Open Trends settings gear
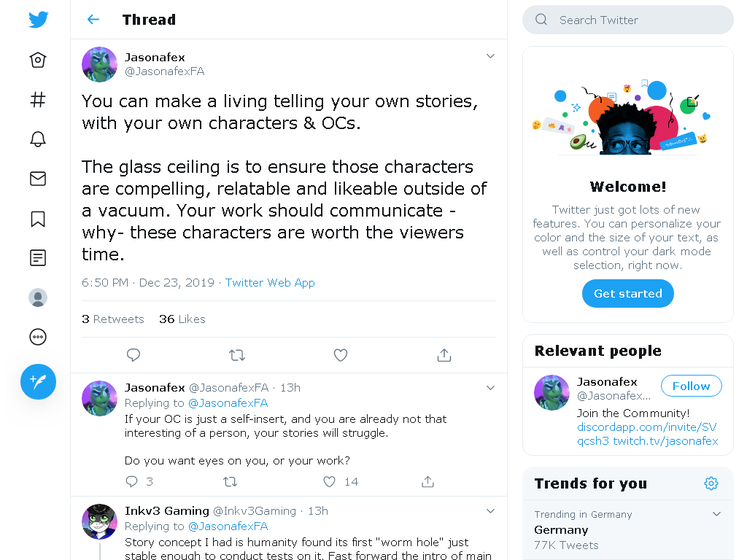 (711, 483)
